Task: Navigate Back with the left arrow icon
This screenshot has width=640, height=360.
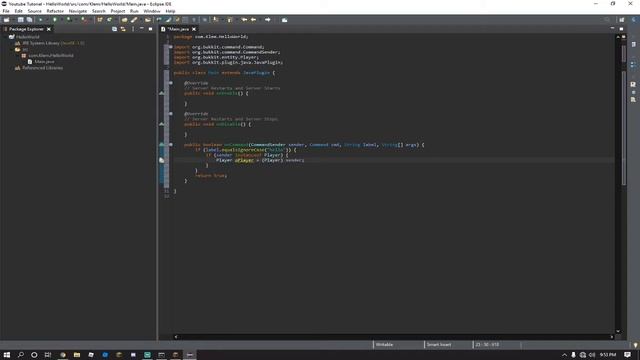Action: pos(253,20)
